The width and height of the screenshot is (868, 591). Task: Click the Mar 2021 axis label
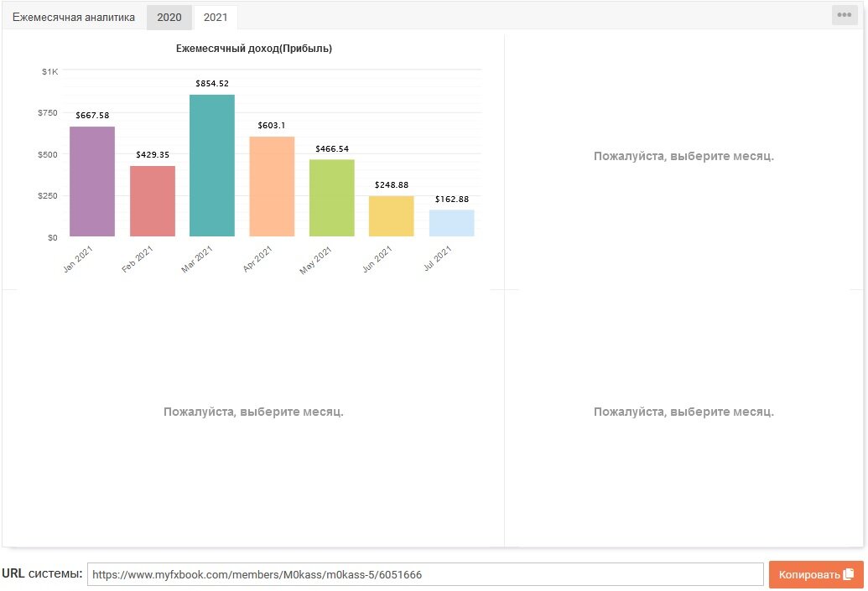click(197, 259)
